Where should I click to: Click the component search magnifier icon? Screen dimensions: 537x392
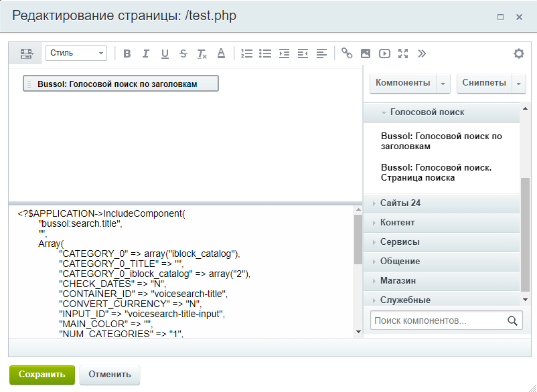coord(513,320)
